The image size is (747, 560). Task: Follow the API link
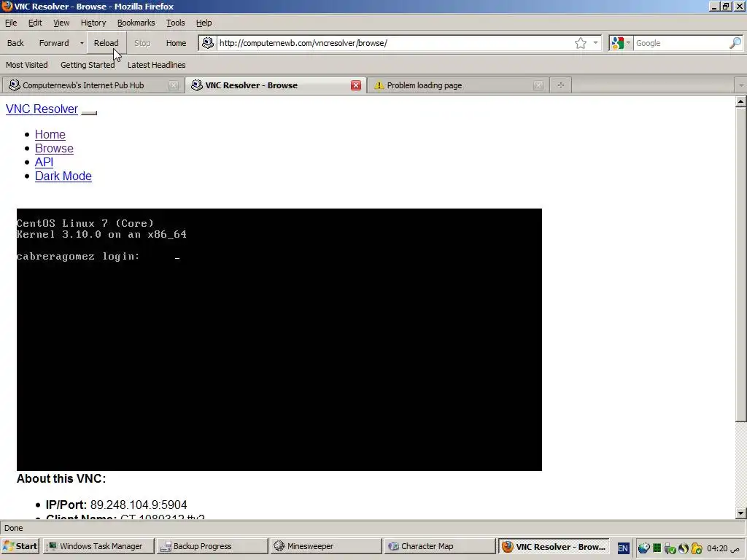tap(44, 163)
